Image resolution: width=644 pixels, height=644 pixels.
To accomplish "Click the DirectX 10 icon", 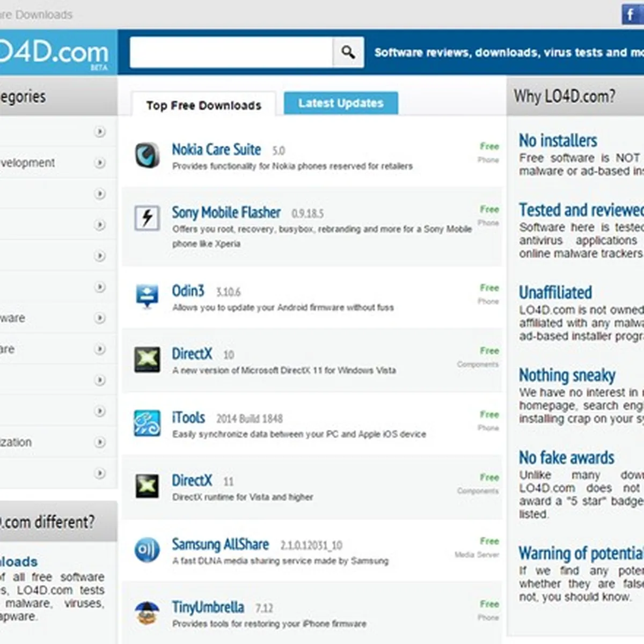I will click(x=147, y=360).
